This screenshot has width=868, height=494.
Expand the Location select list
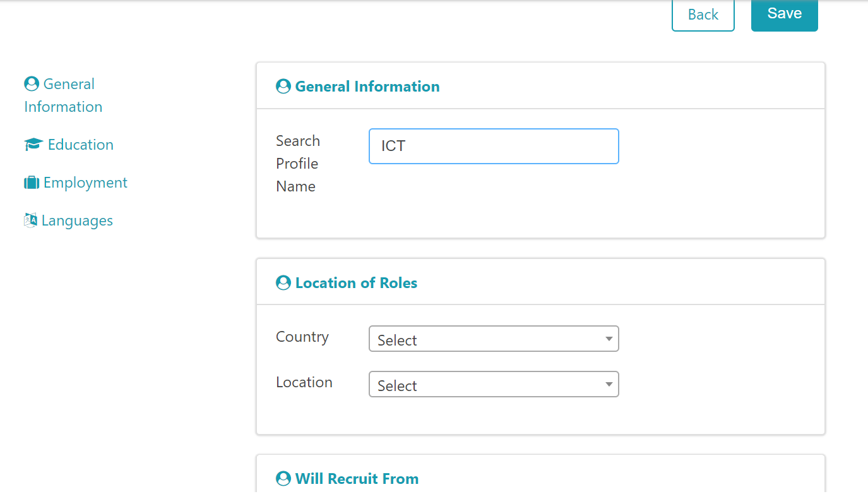[494, 384]
